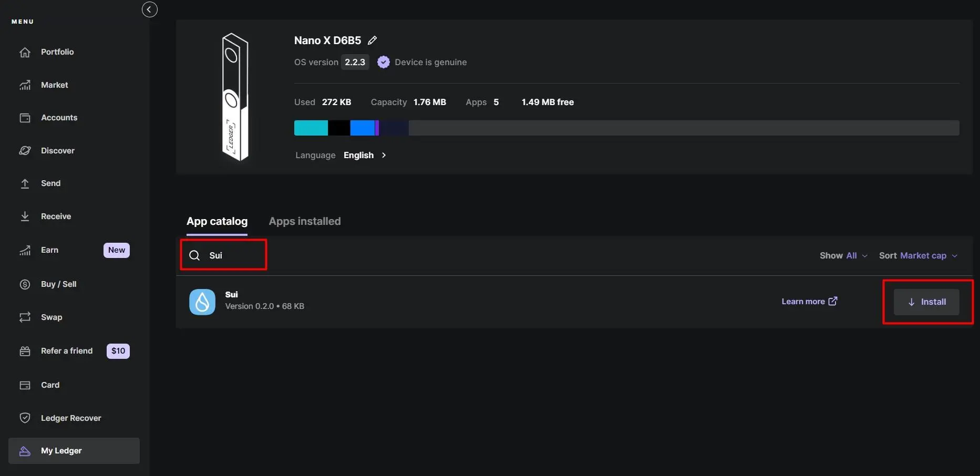The image size is (980, 476).
Task: Click the Nano X D6B5 device name
Action: tap(327, 40)
